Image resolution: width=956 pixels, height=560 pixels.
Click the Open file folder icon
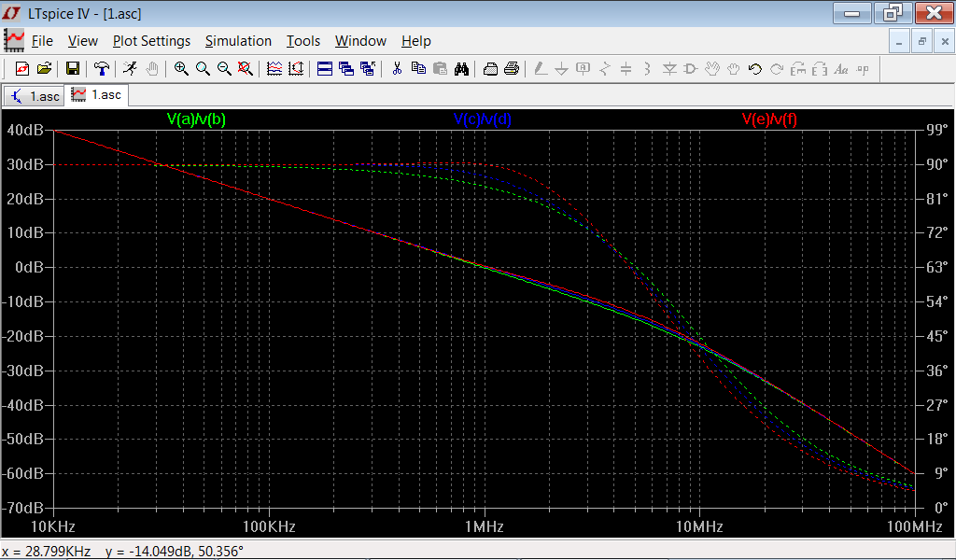(x=44, y=68)
